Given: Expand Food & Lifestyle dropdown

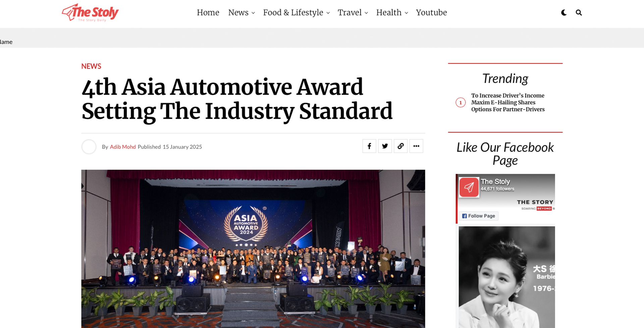Looking at the screenshot, I should [x=296, y=13].
